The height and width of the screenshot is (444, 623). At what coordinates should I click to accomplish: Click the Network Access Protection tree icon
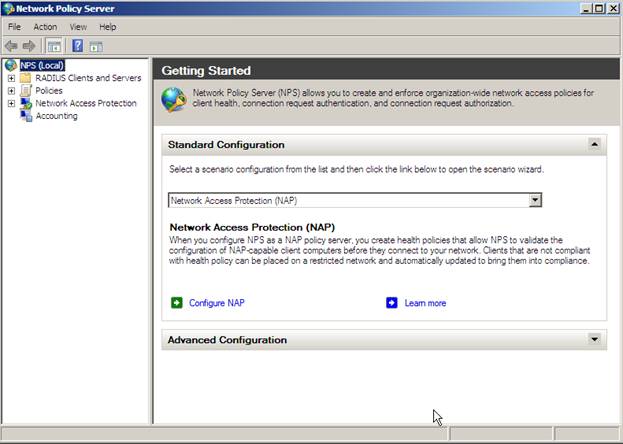(26, 103)
